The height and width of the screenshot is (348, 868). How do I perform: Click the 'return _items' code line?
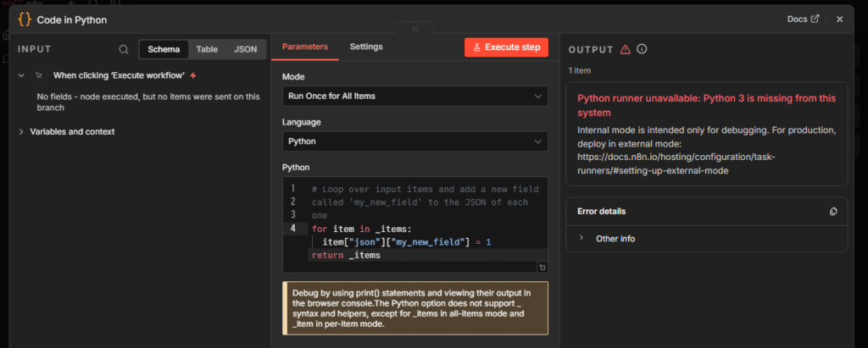(x=346, y=255)
